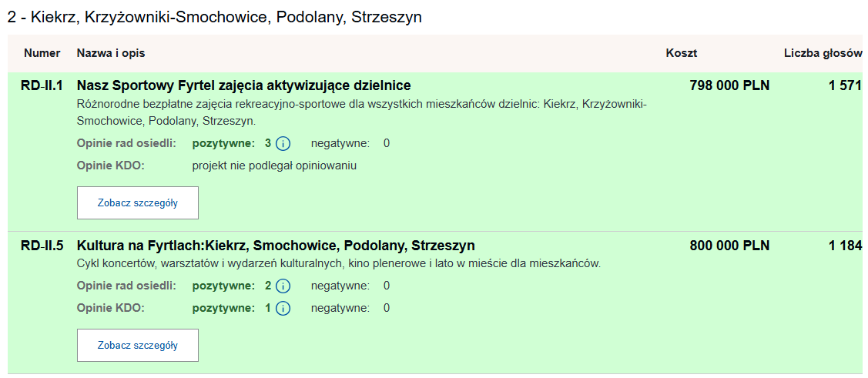Click the district heading starting with Kiekrz

pyautogui.click(x=215, y=17)
